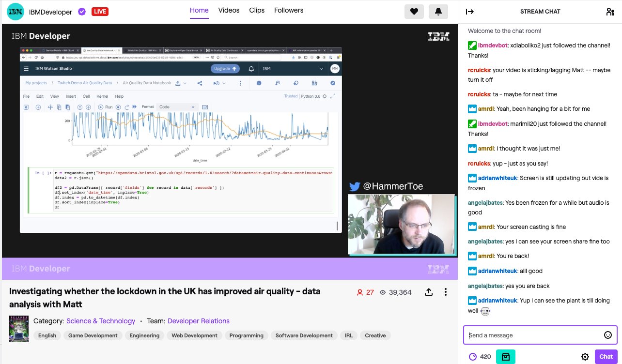Viewport: 622px width, 364px height.
Task: Open the notebook View menu
Action: 54,96
